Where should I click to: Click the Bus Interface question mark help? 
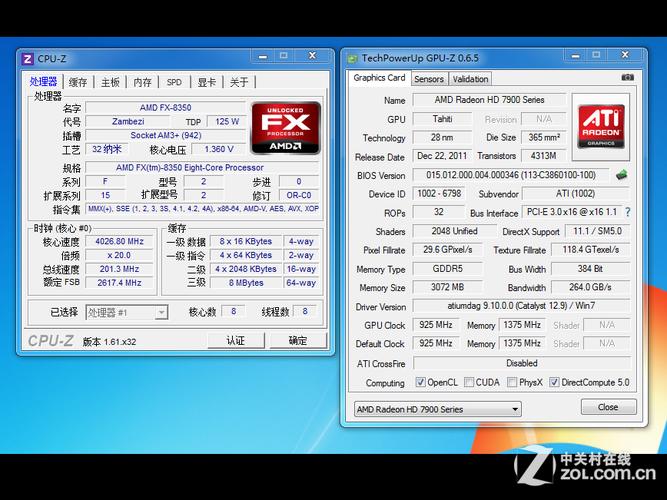point(627,212)
